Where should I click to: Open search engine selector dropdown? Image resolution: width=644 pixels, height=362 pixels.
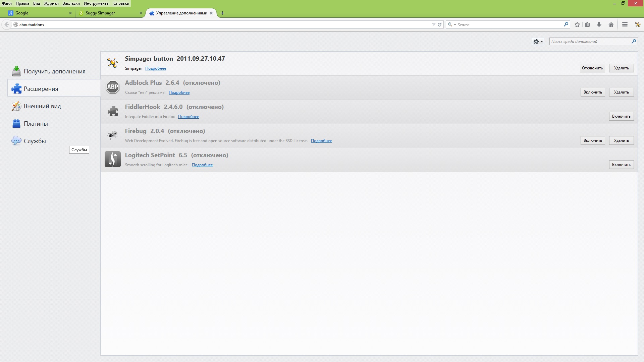[451, 24]
